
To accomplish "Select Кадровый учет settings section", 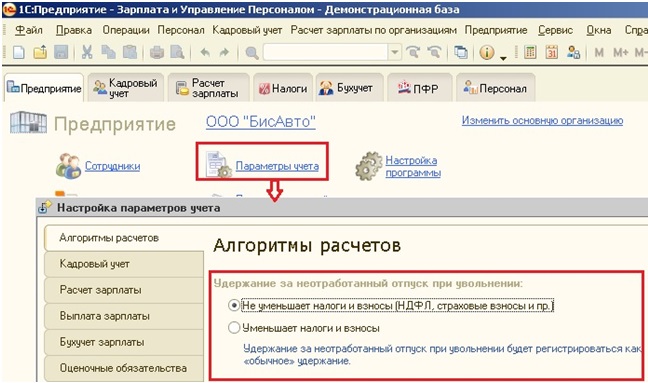I will point(124,264).
